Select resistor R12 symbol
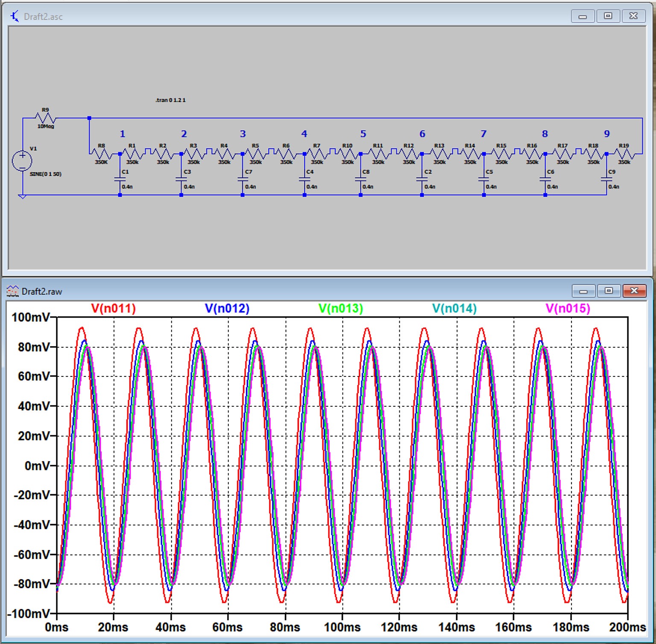656x644 pixels. point(409,154)
